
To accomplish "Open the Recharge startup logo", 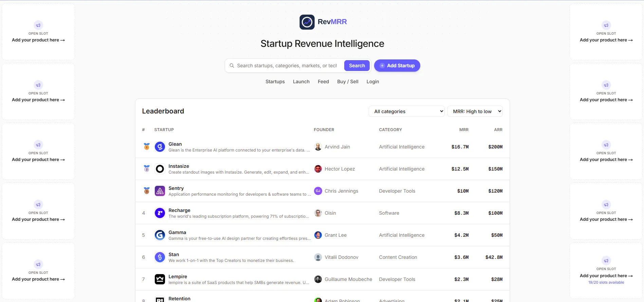I will point(160,213).
